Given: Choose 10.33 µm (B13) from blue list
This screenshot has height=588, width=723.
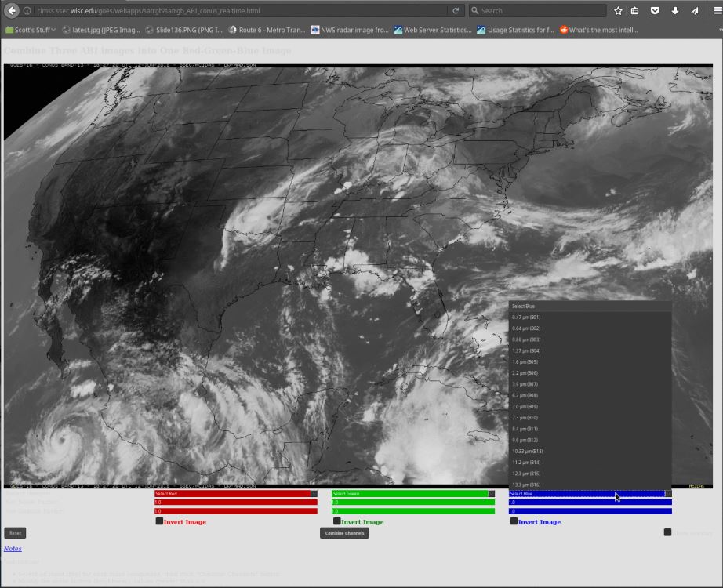Looking at the screenshot, I should tap(528, 452).
